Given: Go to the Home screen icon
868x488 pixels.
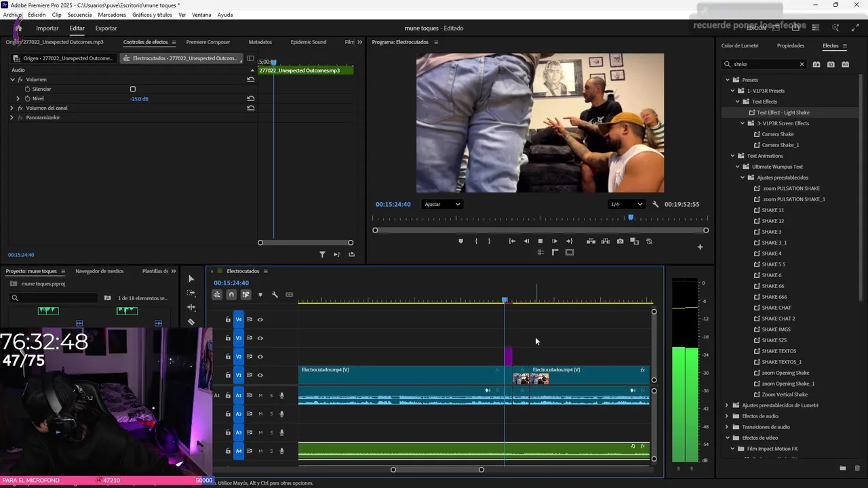Looking at the screenshot, I should pos(19,28).
